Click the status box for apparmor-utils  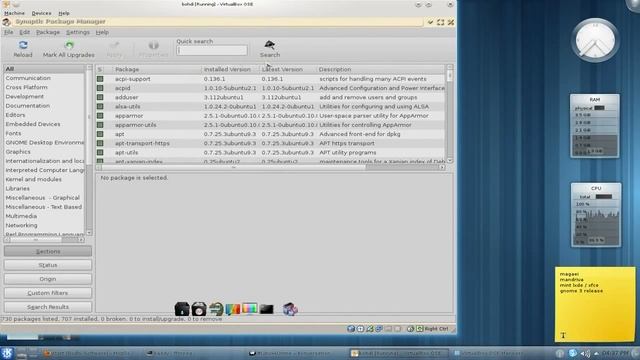pos(100,125)
